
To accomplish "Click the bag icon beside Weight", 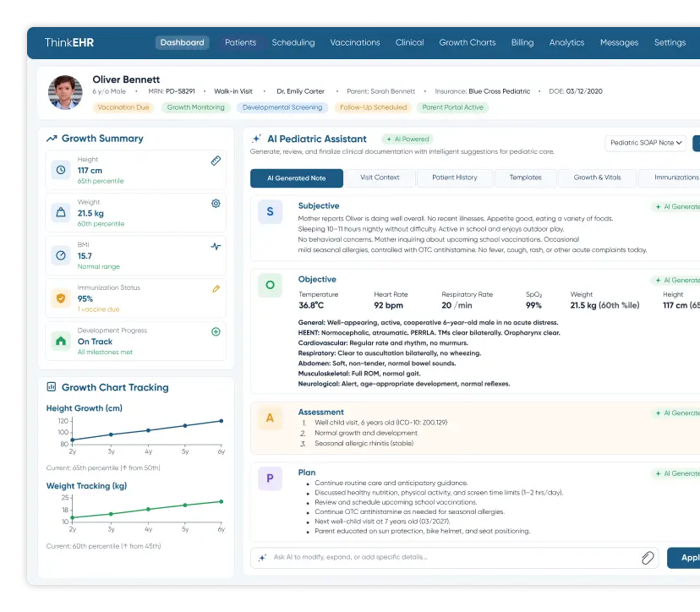I will pyautogui.click(x=61, y=213).
